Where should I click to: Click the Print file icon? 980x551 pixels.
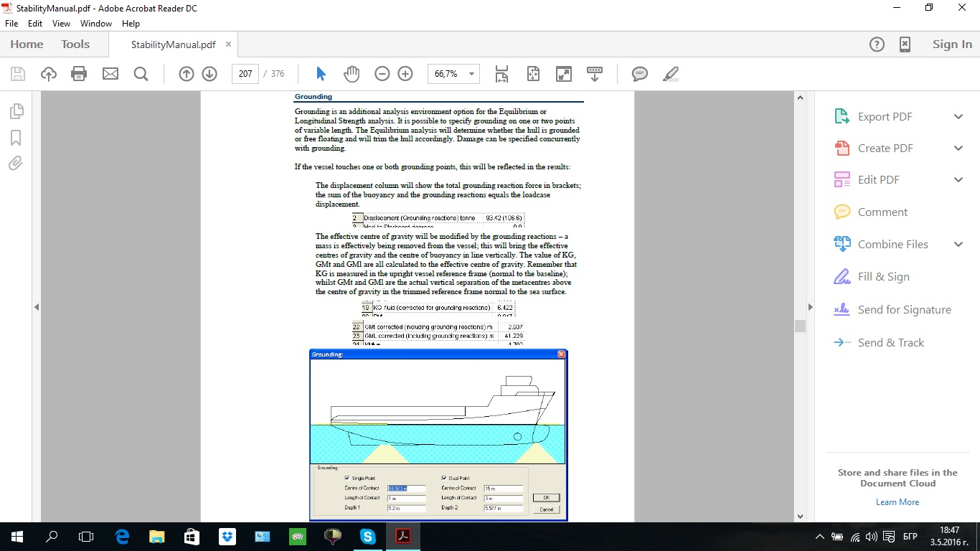point(79,74)
